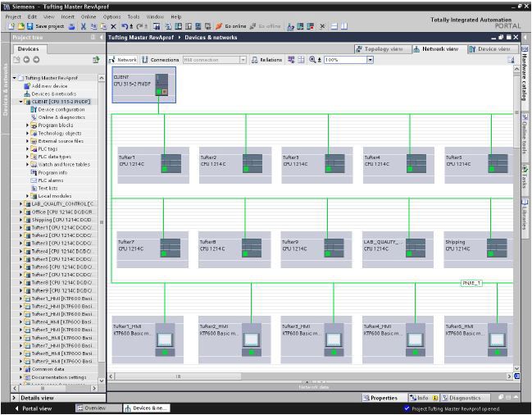This screenshot has height=415, width=532.
Task: Click the Cut scissors icon
Action: pyautogui.click(x=83, y=26)
